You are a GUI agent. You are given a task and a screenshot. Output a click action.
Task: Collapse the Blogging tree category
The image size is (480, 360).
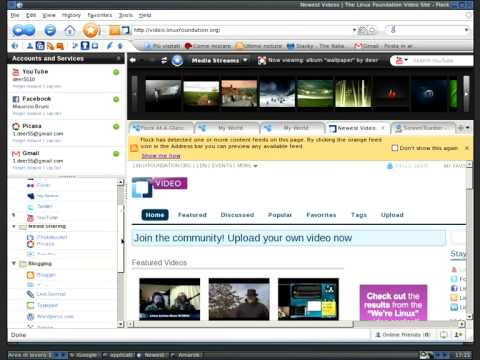pos(14,263)
